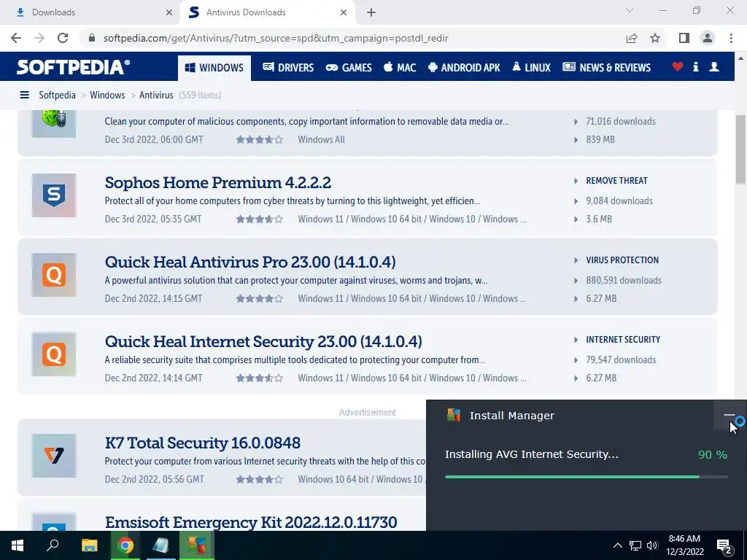Open News & Reviews section
Image resolution: width=747 pixels, height=560 pixels.
[x=606, y=68]
